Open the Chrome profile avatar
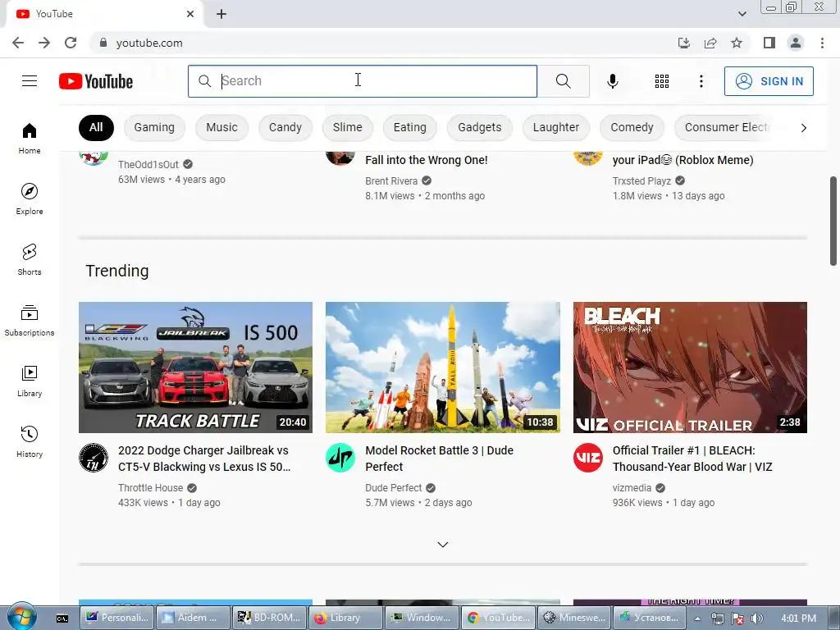This screenshot has height=630, width=840. point(796,43)
